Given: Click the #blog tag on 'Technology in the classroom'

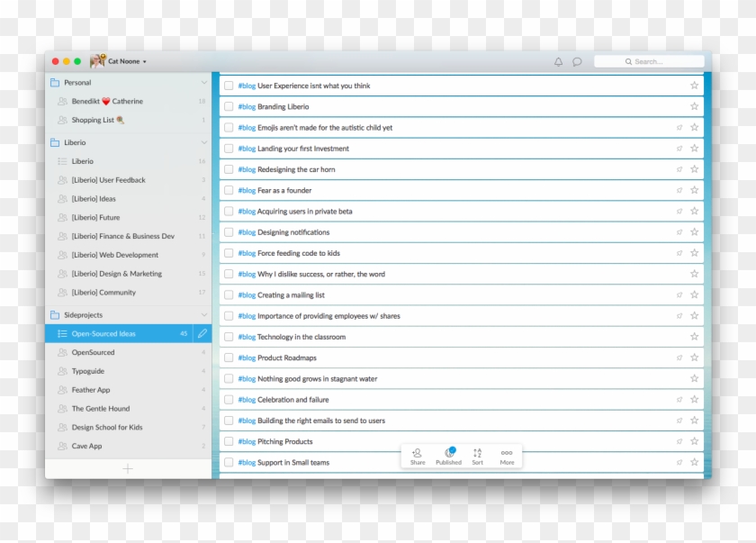Looking at the screenshot, I should click(247, 337).
